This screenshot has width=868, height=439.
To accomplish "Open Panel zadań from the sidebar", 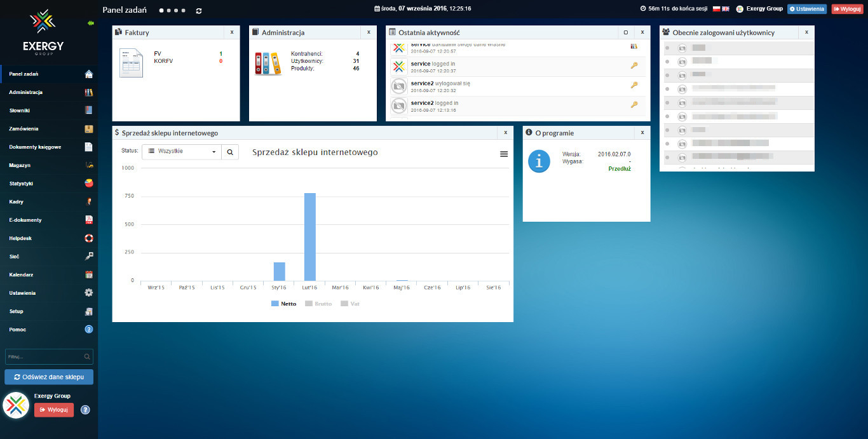I will [49, 74].
